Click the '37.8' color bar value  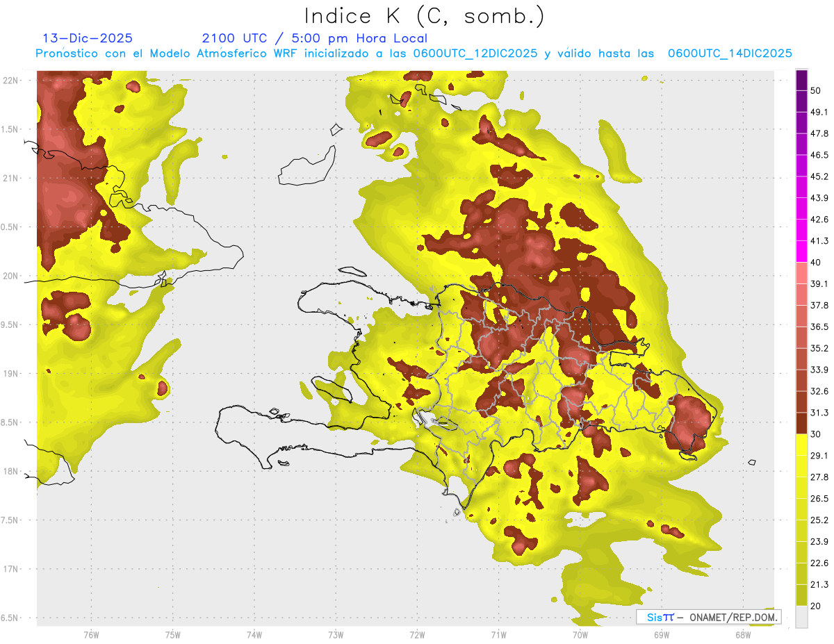[x=819, y=305]
